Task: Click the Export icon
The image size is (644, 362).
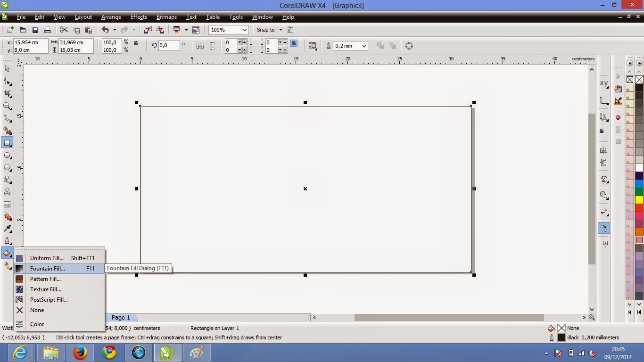Action: pyautogui.click(x=160, y=30)
